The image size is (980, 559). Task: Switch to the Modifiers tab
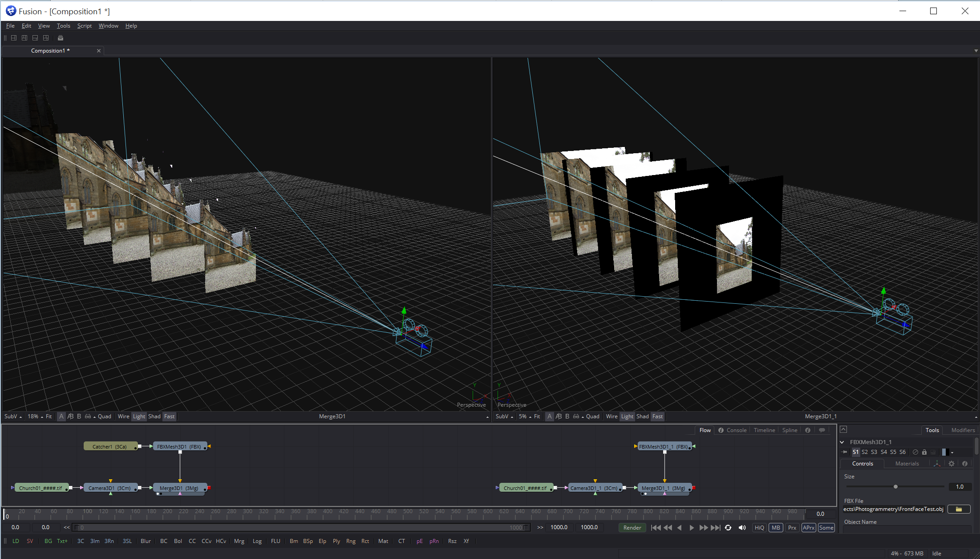(963, 430)
